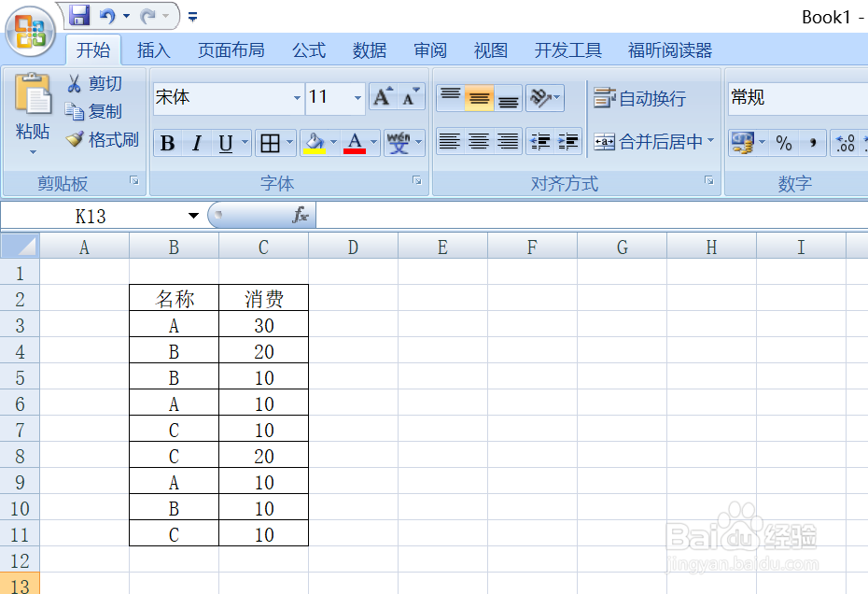
Task: Switch to the 插入 ribbon tab
Action: pyautogui.click(x=153, y=50)
